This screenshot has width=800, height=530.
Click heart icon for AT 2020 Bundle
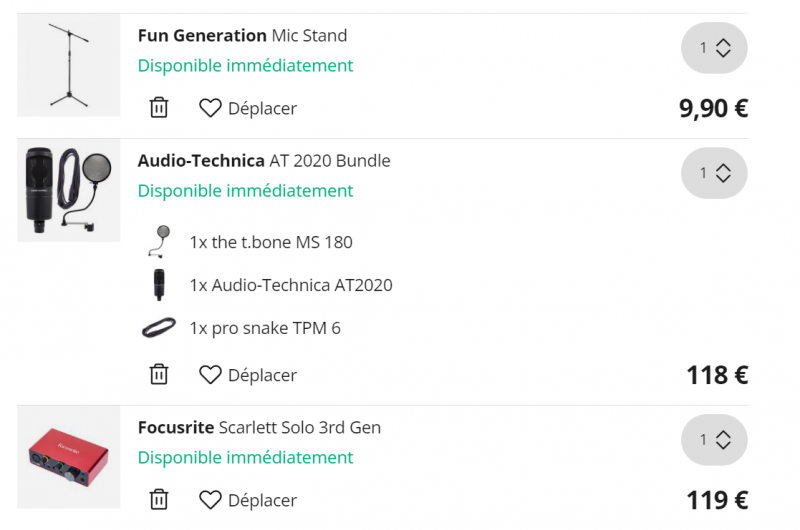click(210, 375)
